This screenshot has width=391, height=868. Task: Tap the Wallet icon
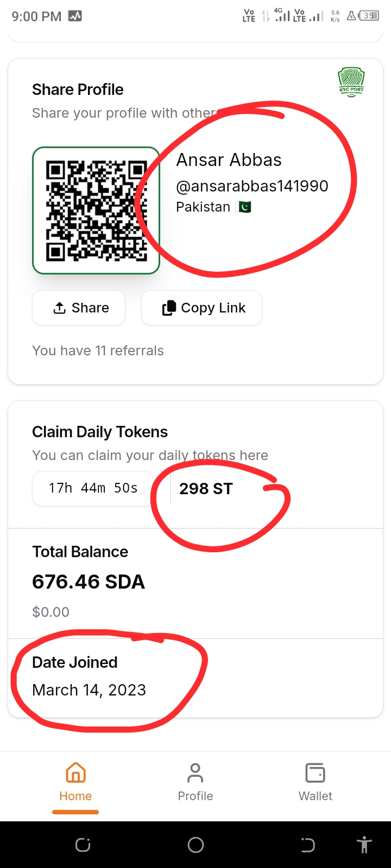click(x=315, y=773)
